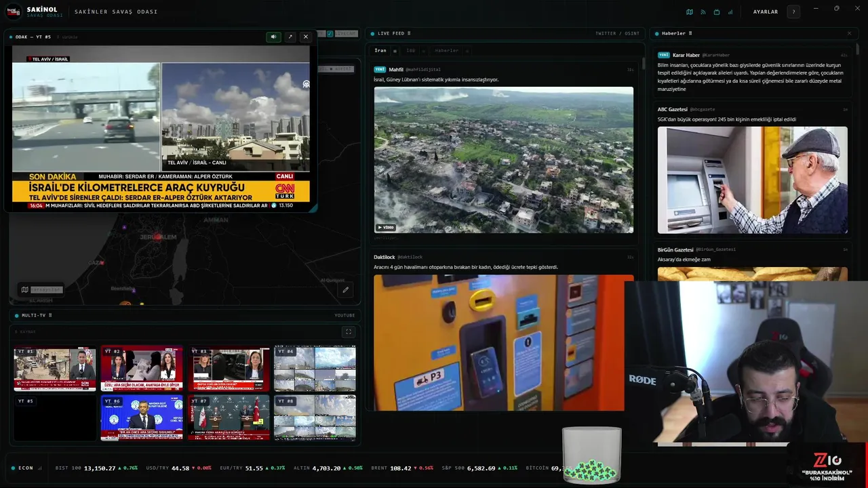Click the Jerusalem marker on the map
The image size is (868, 488).
157,237
